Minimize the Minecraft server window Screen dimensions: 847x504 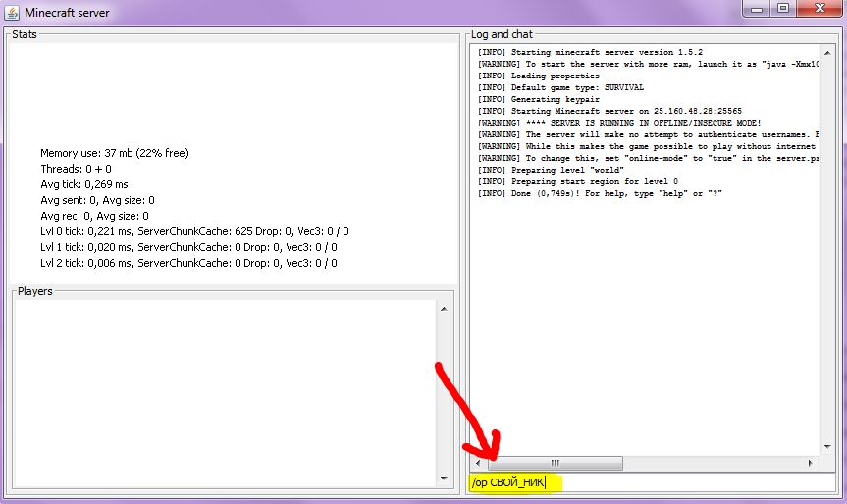click(757, 9)
